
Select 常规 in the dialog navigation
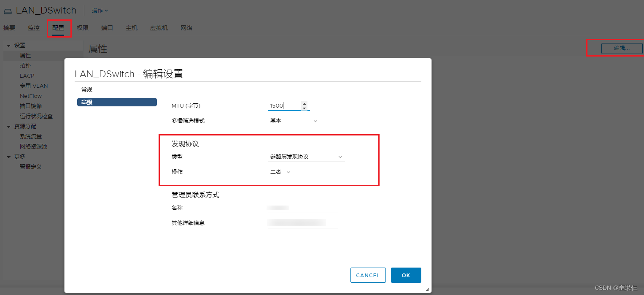coord(87,89)
